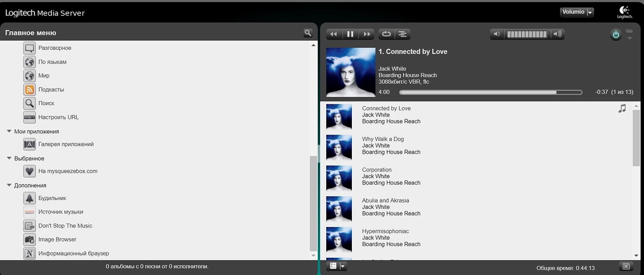The width and height of the screenshot is (644, 275).
Task: Click the Поиск magnifier icon in the menu list
Action: pos(29,103)
